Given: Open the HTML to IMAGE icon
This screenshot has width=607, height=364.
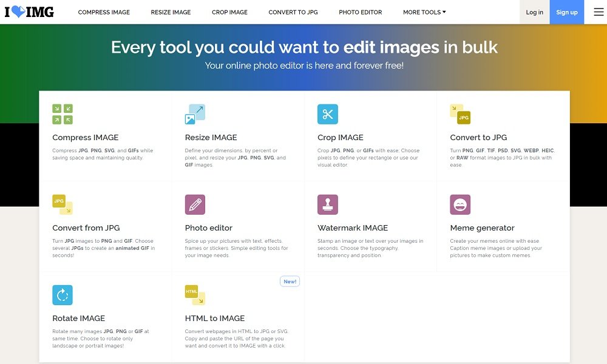Looking at the screenshot, I should [x=195, y=295].
